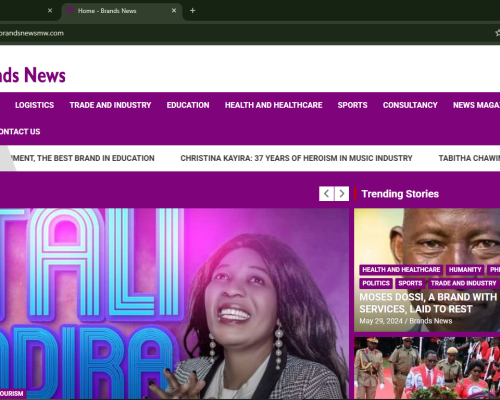The height and width of the screenshot is (400, 500).
Task: Click the Trending Stories heading
Action: click(400, 194)
